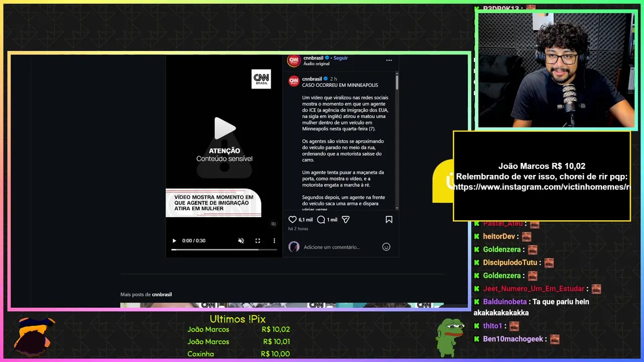
Task: Click the João Marcos R$ 10,01 Pix entry
Action: coord(238,341)
